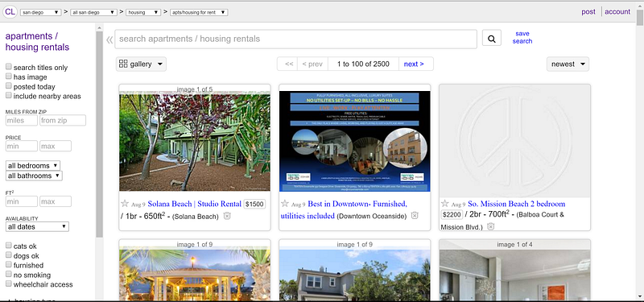The image size is (644, 302).
Task: Check the posted today option
Action: click(x=9, y=86)
